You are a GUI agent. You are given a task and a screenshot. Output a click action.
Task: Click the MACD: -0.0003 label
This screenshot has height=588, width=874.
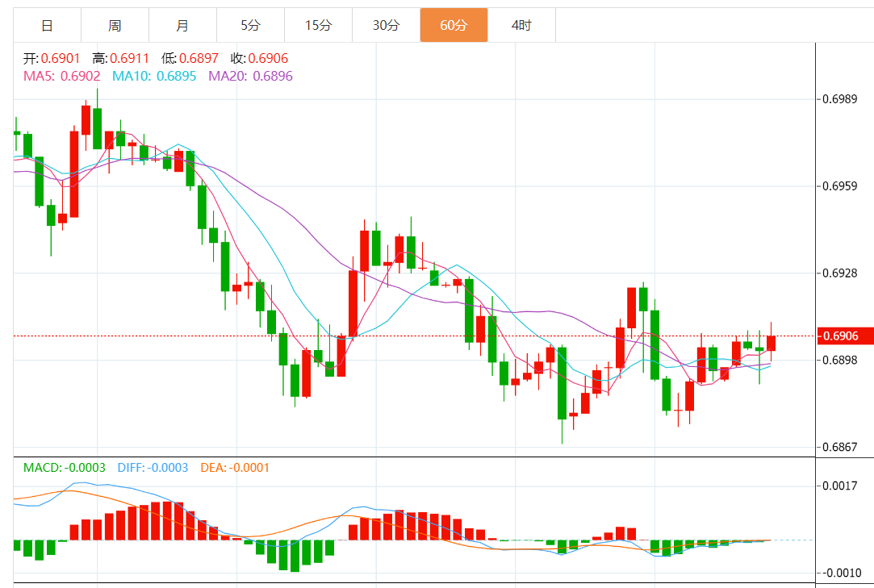[64, 468]
